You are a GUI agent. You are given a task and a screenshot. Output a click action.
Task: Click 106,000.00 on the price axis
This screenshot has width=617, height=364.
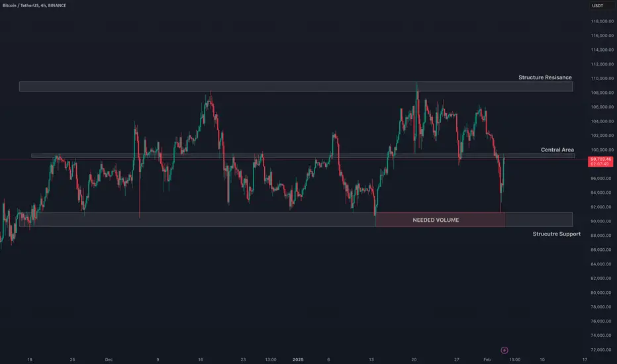click(x=602, y=107)
